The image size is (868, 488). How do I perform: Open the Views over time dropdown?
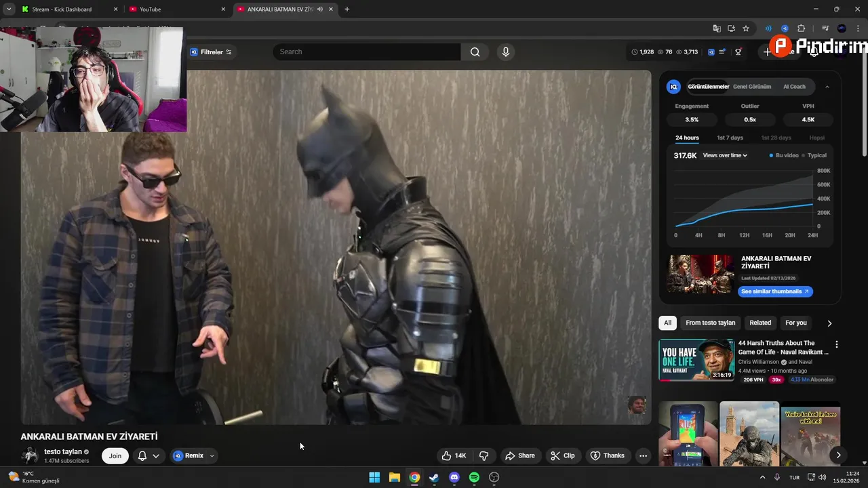(x=725, y=155)
